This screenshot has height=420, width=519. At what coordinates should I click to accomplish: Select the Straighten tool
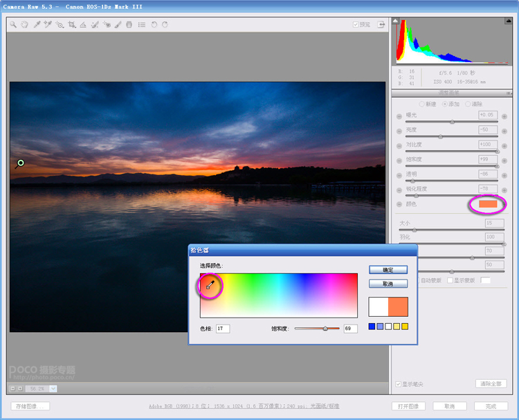point(83,24)
